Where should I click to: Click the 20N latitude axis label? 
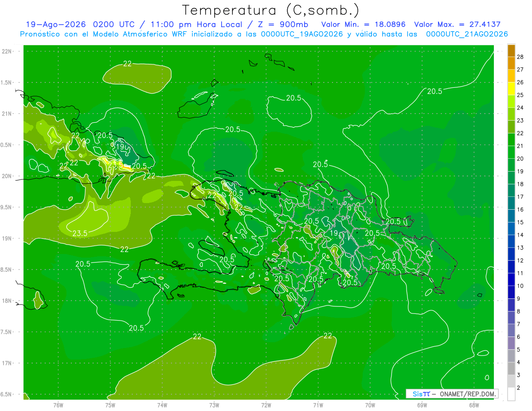point(7,176)
